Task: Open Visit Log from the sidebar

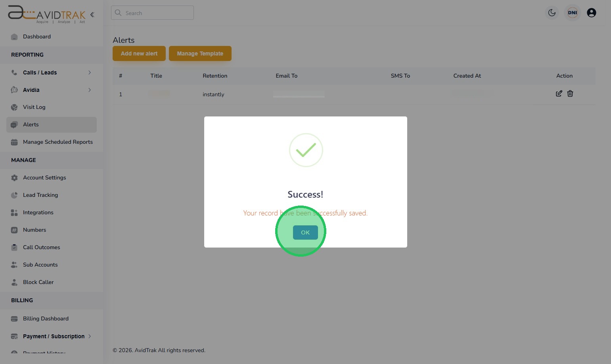Action: (x=34, y=107)
